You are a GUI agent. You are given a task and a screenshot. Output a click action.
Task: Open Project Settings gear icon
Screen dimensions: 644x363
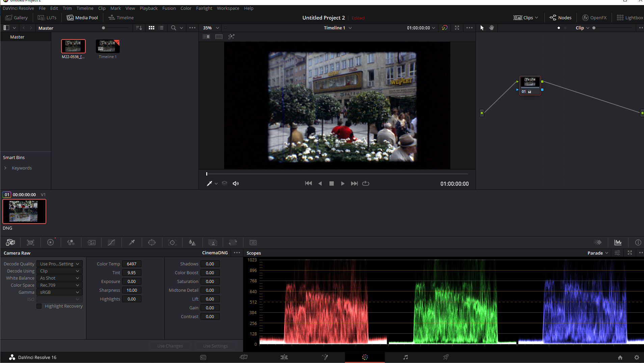point(637,357)
